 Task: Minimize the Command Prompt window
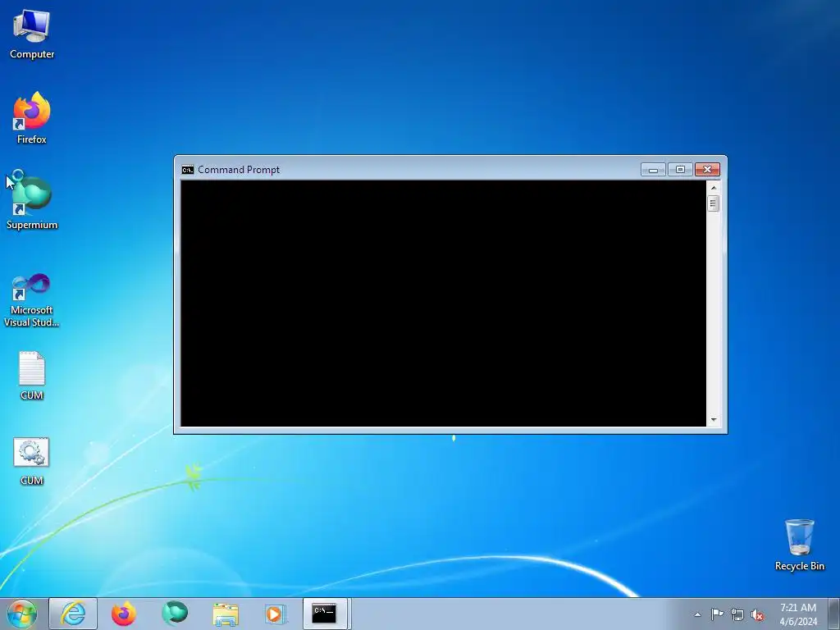coord(653,170)
